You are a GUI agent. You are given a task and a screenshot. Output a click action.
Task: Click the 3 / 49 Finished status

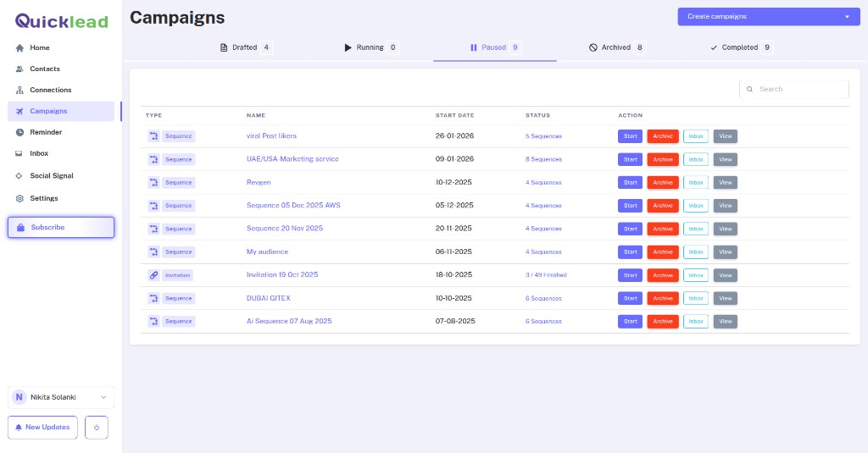[x=546, y=275]
